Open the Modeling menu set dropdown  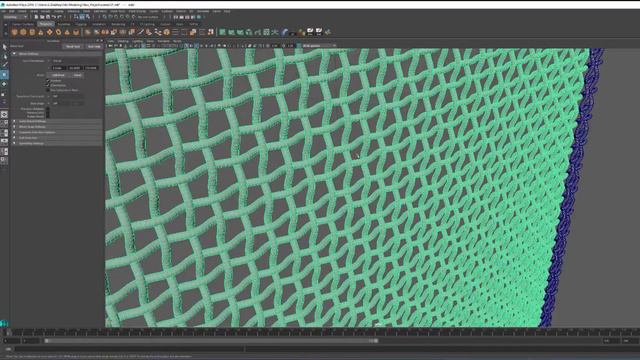tap(15, 17)
